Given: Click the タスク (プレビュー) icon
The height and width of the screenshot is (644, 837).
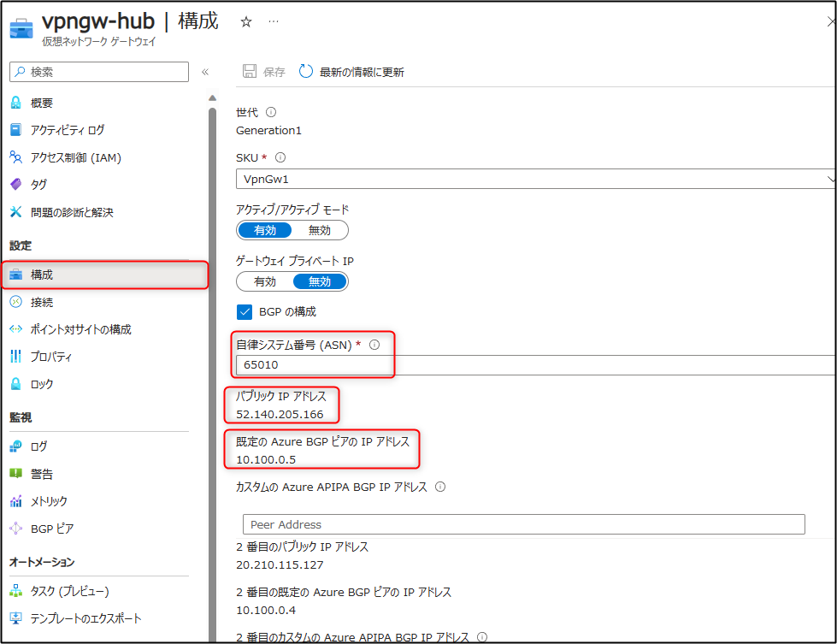Looking at the screenshot, I should point(16,591).
